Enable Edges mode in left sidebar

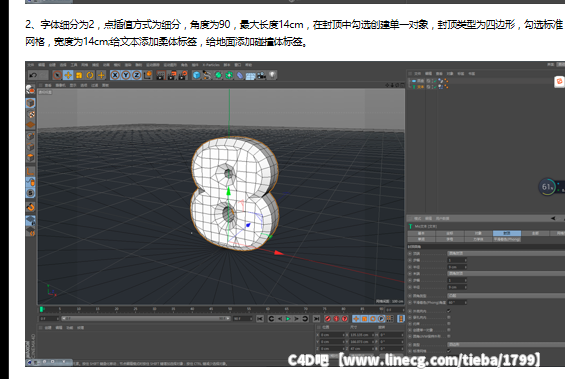coord(30,147)
